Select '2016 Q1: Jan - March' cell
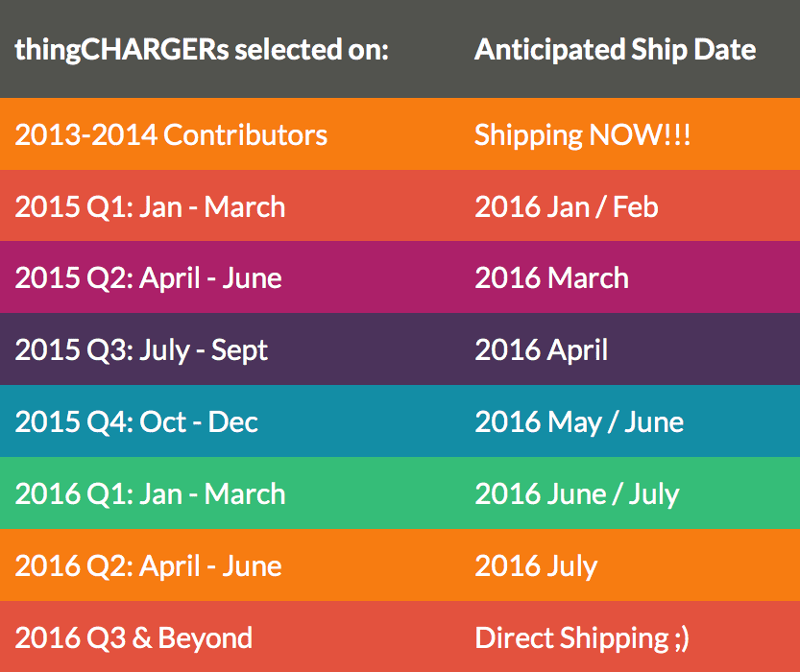 coord(150,494)
